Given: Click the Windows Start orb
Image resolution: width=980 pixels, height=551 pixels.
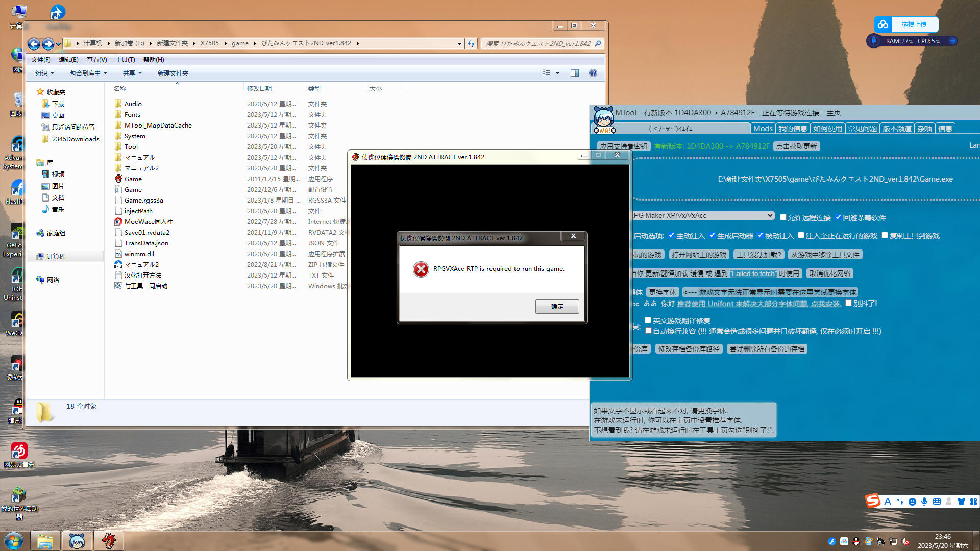Looking at the screenshot, I should pyautogui.click(x=14, y=541).
